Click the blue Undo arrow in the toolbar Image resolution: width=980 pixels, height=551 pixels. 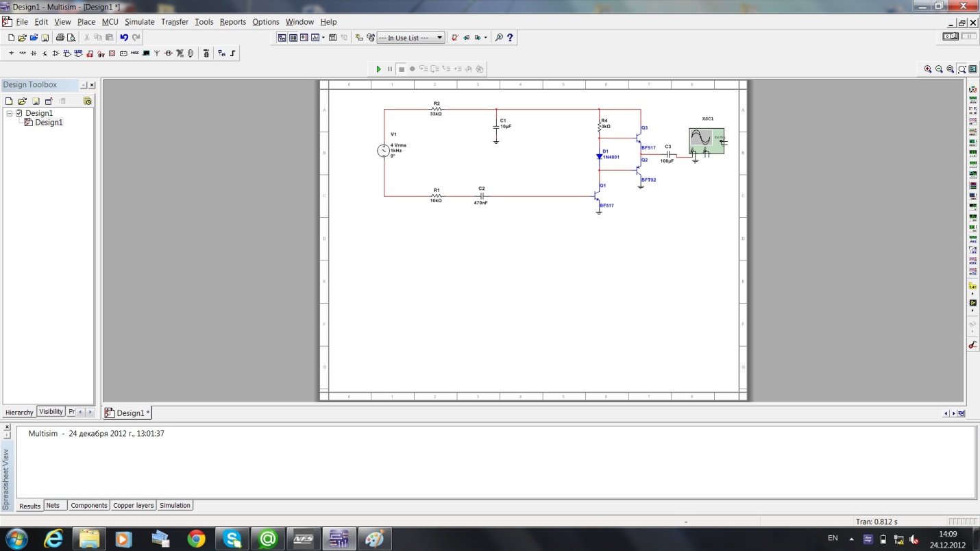[124, 38]
